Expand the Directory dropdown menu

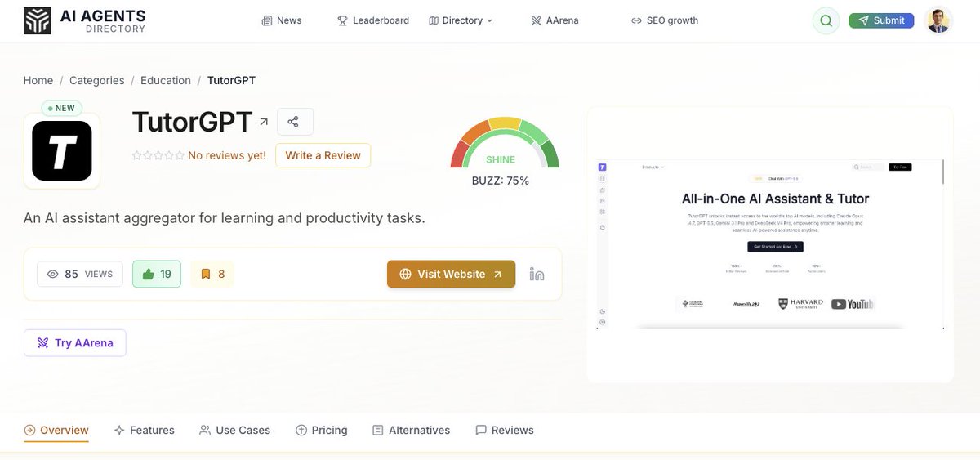point(461,20)
